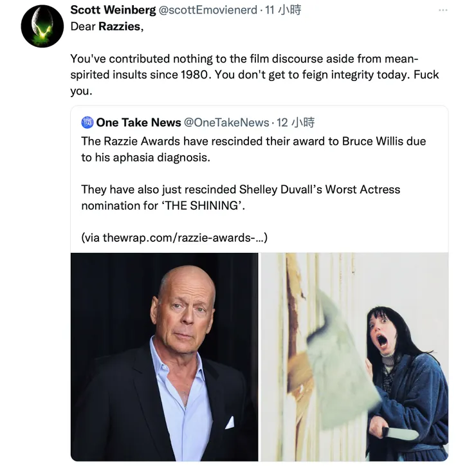
Task: Click the Shelley Duvall nomination sentence
Action: pyautogui.click(x=241, y=198)
